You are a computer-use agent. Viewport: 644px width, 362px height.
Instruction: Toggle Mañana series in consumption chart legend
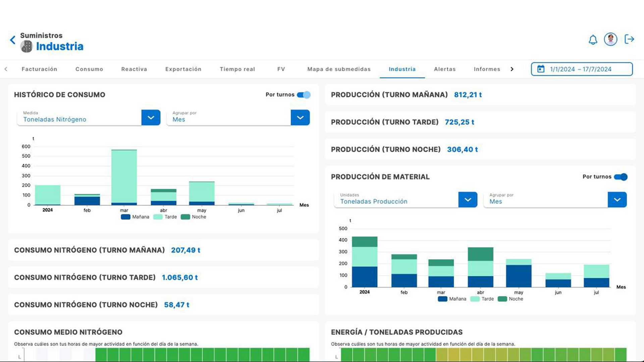[x=125, y=217]
